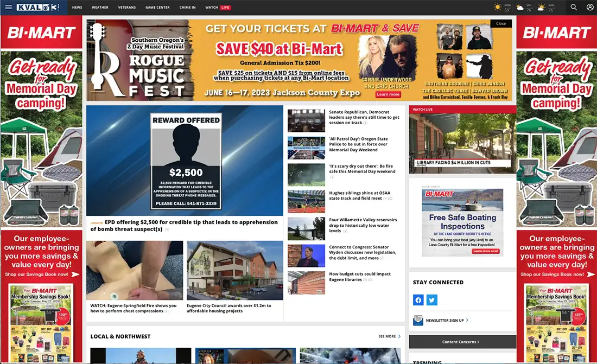Open the search magnifier icon
The height and width of the screenshot is (364, 597).
pos(574,7)
